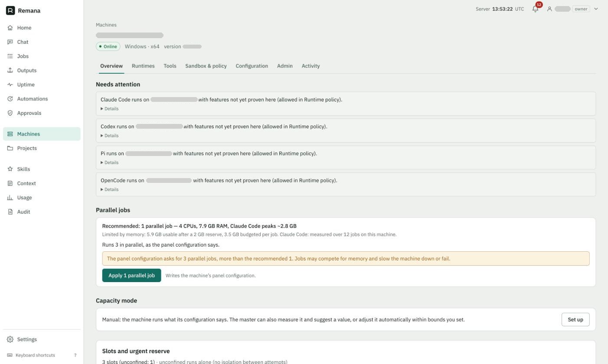Click the question mark beside Keyboard shortcuts
Screen dimensions: 608x364
[75, 355]
